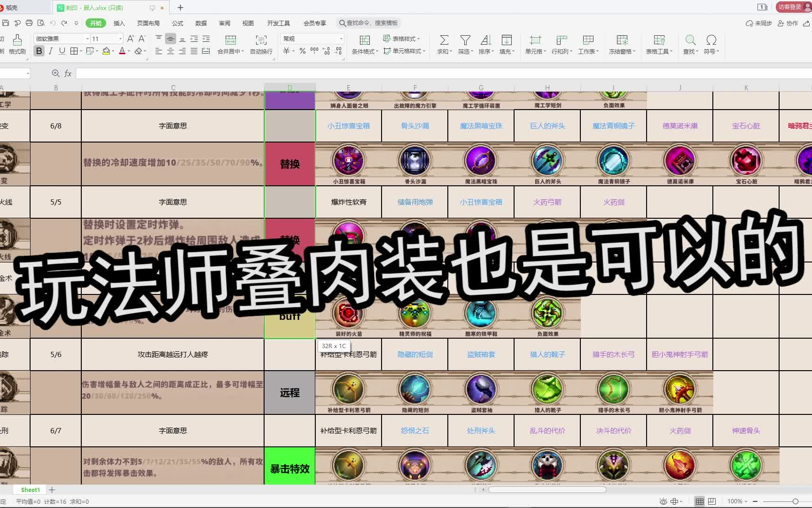Screen dimensions: 812x508
Task: Switch to the 公式 ribbon tab
Action: (x=178, y=23)
